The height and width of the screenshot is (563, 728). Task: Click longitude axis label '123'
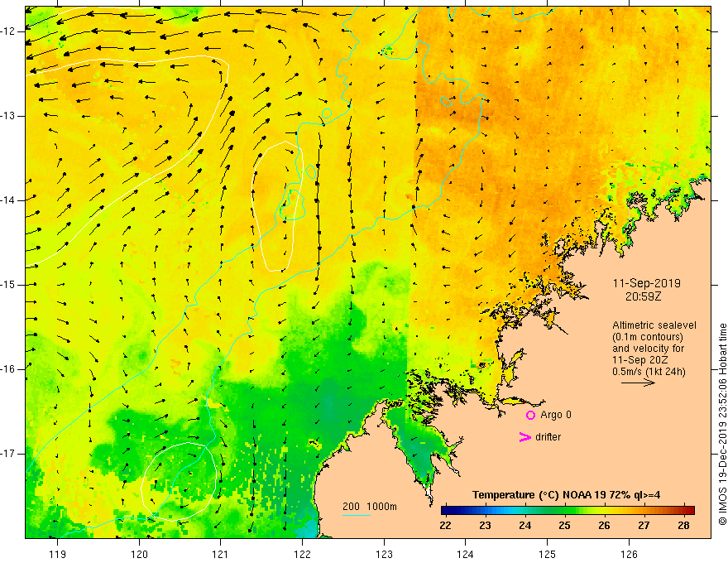click(x=384, y=554)
